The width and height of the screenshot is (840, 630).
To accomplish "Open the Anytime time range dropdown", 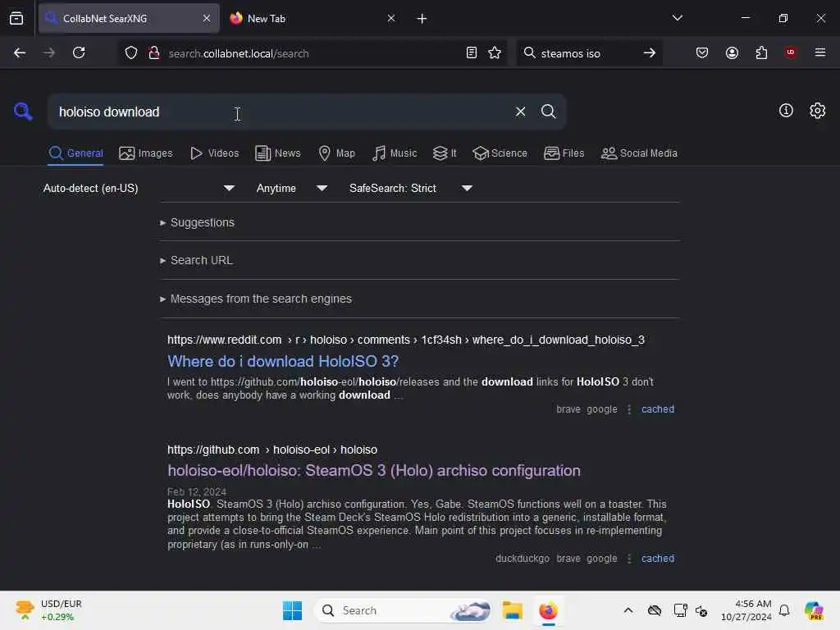I will click(291, 188).
